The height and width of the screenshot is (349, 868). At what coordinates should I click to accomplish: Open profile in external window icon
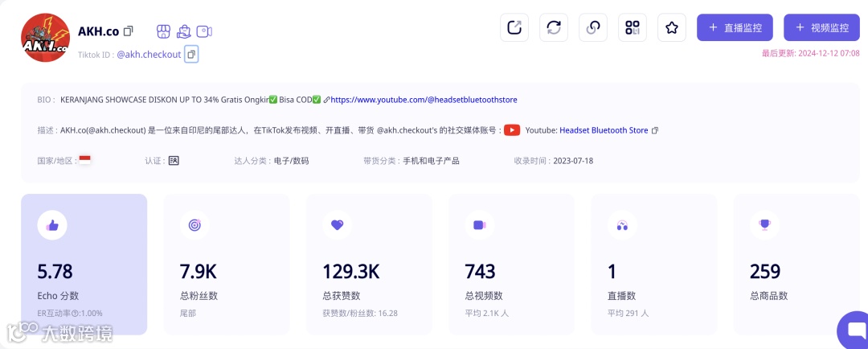(x=514, y=27)
